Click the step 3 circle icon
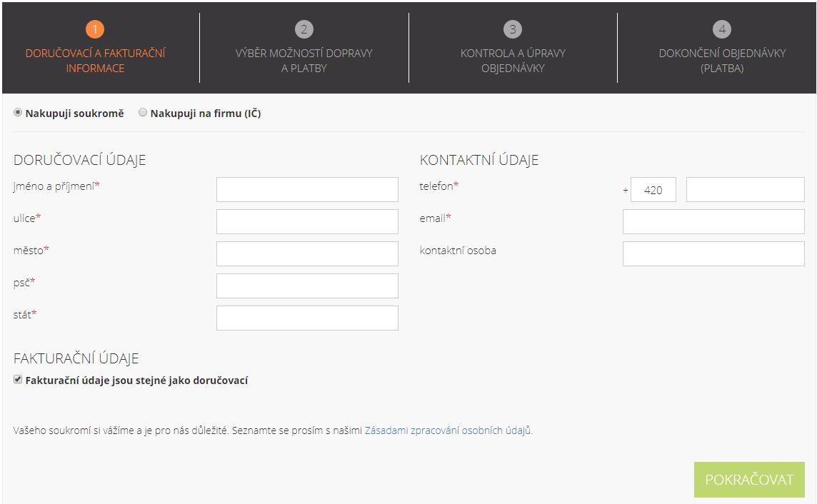Viewport: 817px width, 504px height. 512,29
